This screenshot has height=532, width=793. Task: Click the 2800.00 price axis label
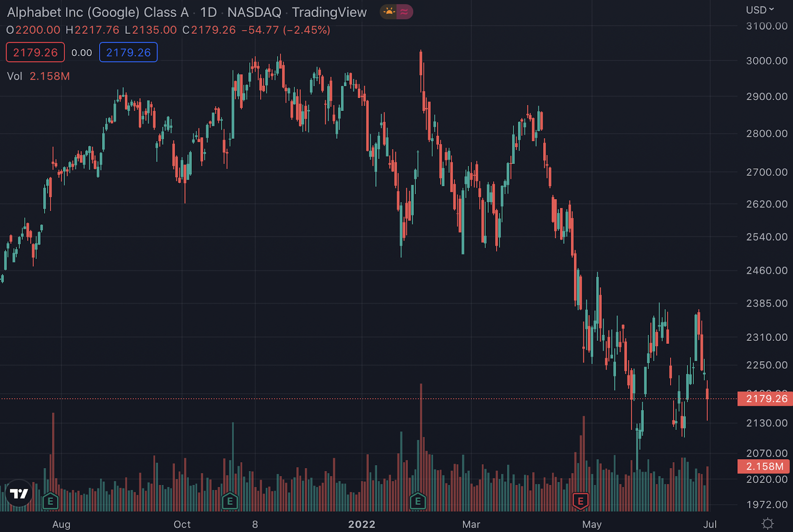pos(767,134)
